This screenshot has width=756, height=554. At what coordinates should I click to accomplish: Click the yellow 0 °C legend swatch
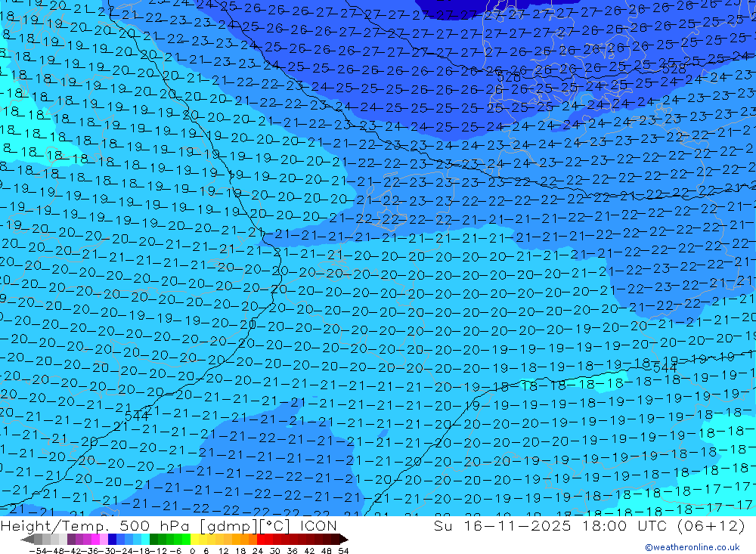pos(194,539)
